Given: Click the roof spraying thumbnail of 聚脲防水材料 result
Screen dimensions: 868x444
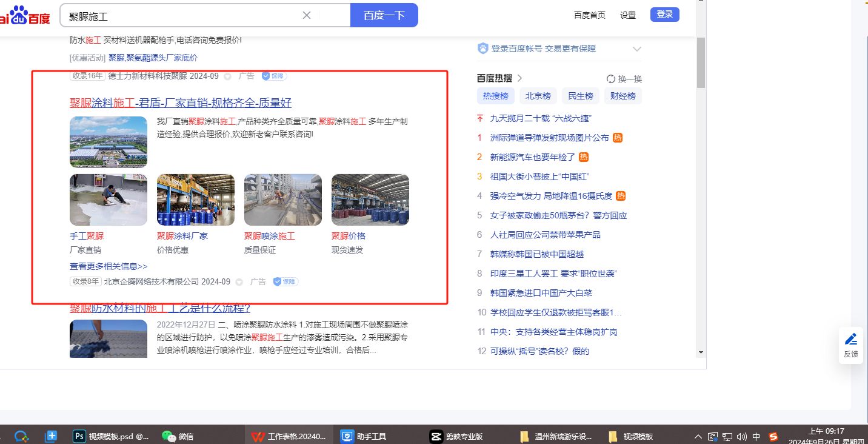Looking at the screenshot, I should coord(109,338).
